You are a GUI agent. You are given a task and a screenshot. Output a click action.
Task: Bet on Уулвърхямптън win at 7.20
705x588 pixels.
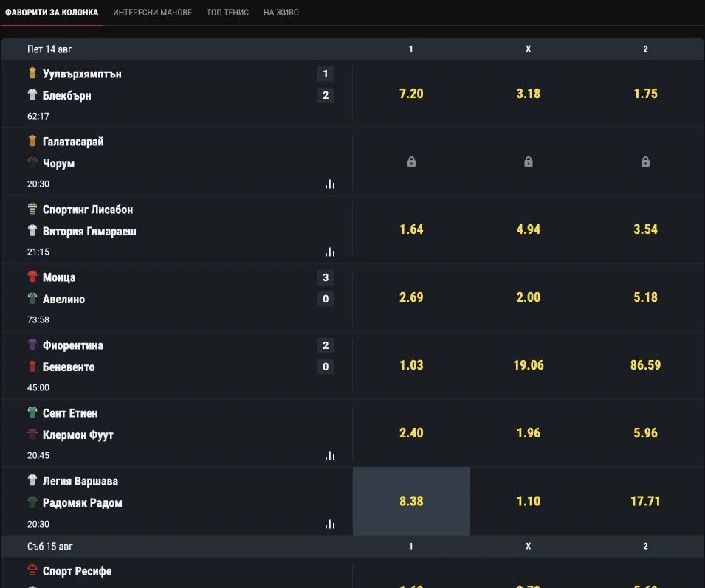coord(411,94)
